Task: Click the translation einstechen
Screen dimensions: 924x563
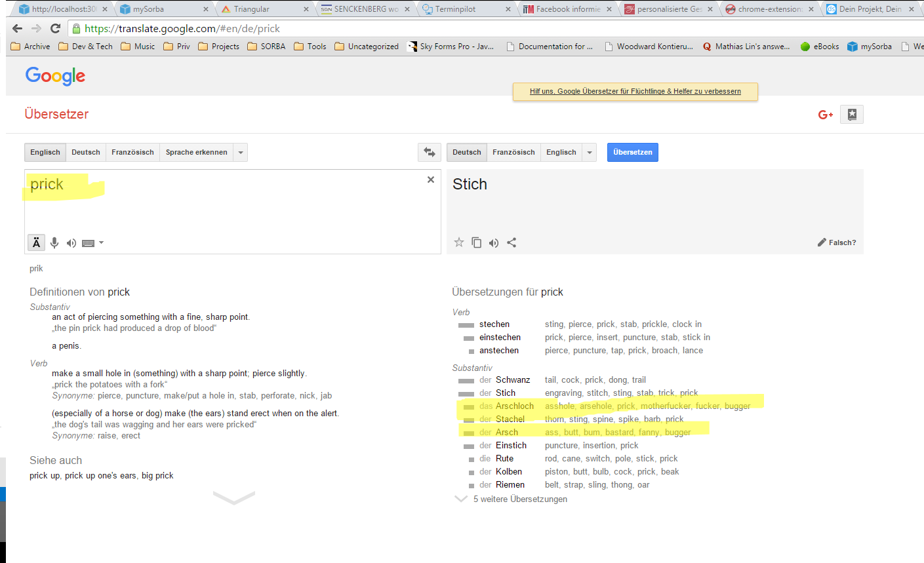Action: coord(500,337)
